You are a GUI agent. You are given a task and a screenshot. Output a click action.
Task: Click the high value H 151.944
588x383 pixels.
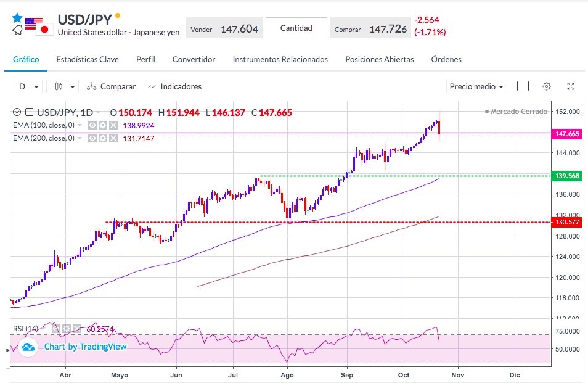coord(179,112)
